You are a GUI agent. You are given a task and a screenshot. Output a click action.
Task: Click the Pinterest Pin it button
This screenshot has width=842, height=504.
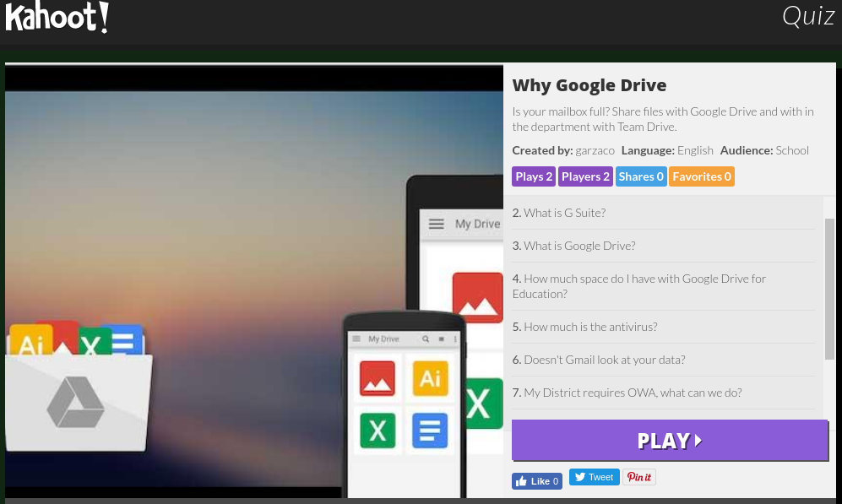pyautogui.click(x=639, y=477)
